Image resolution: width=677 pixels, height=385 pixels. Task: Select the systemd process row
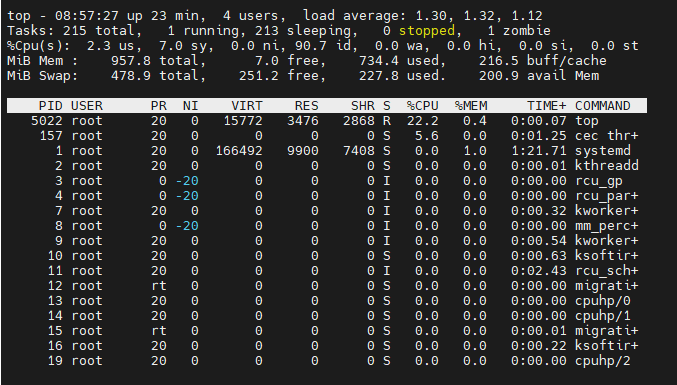coord(327,151)
